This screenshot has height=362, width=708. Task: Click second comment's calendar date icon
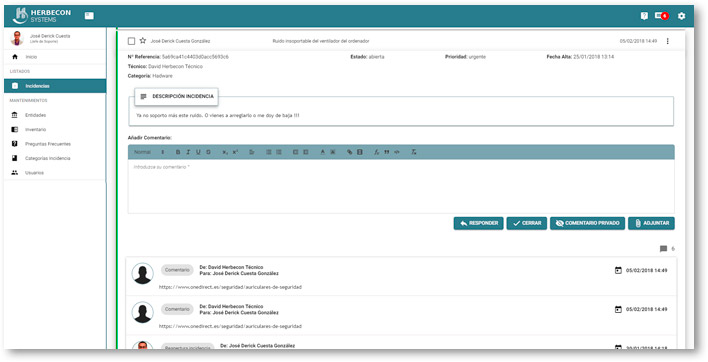[x=618, y=309]
